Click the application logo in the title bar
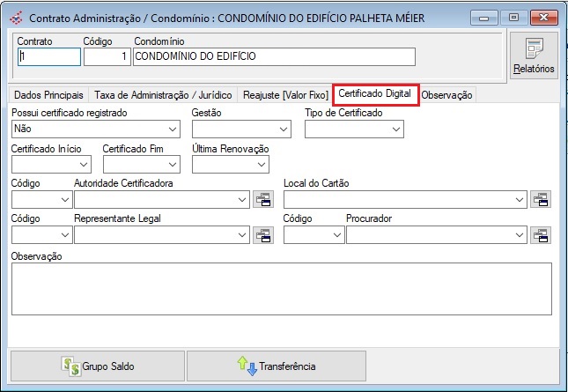568x392 pixels. coord(17,18)
